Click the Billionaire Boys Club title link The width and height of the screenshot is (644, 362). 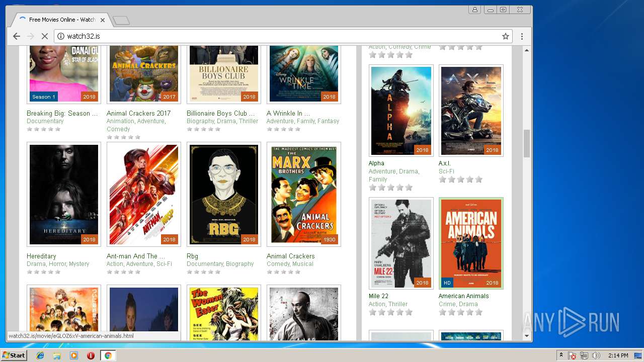point(220,114)
